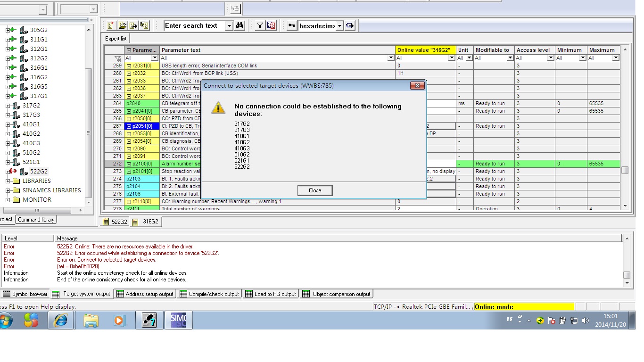Image resolution: width=644 pixels, height=362 pixels.
Task: Open the Parameter column filter dropdown
Action: click(156, 58)
